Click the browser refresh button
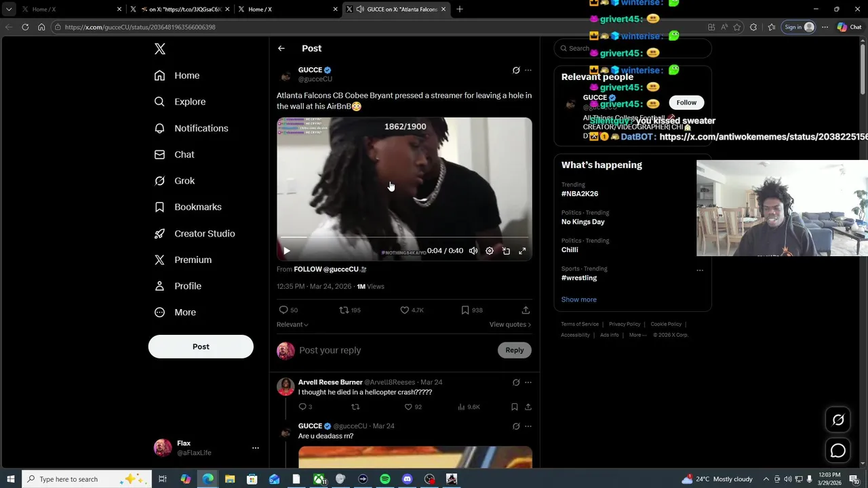 point(25,27)
